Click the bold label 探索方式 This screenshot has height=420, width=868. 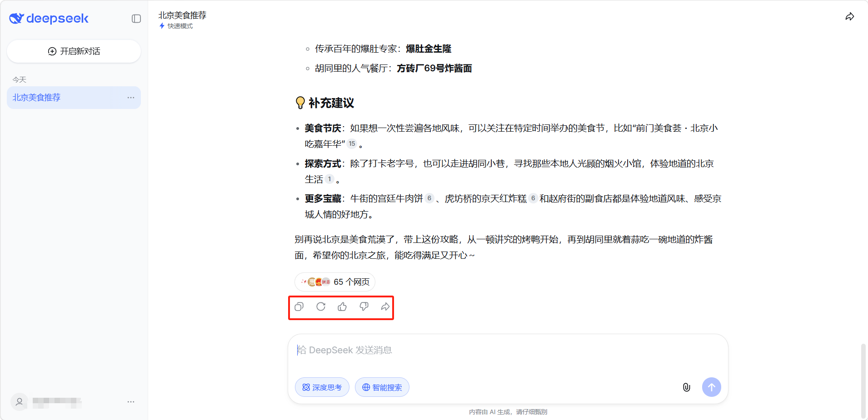click(x=323, y=163)
